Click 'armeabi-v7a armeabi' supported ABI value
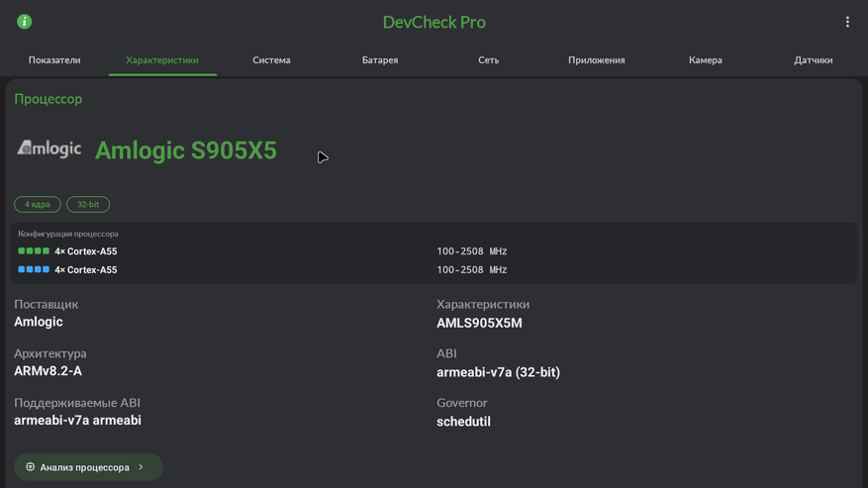Viewport: 868px width, 488px height. coord(77,421)
